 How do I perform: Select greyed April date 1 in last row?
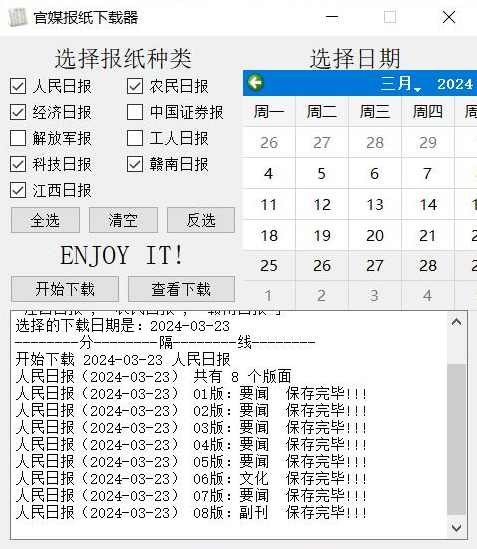(269, 296)
